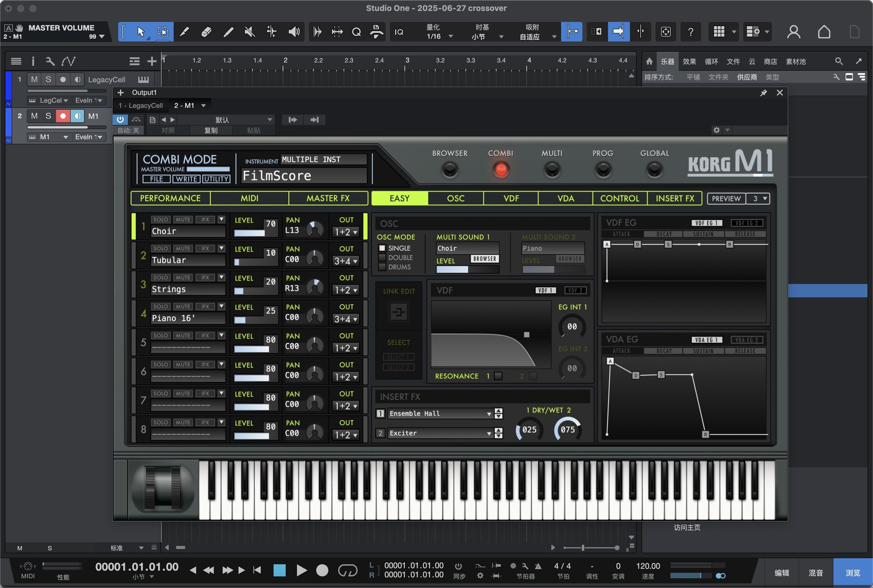This screenshot has height=588, width=873.
Task: Open Choir timbre OUT 1+2 dropdown
Action: [x=346, y=232]
